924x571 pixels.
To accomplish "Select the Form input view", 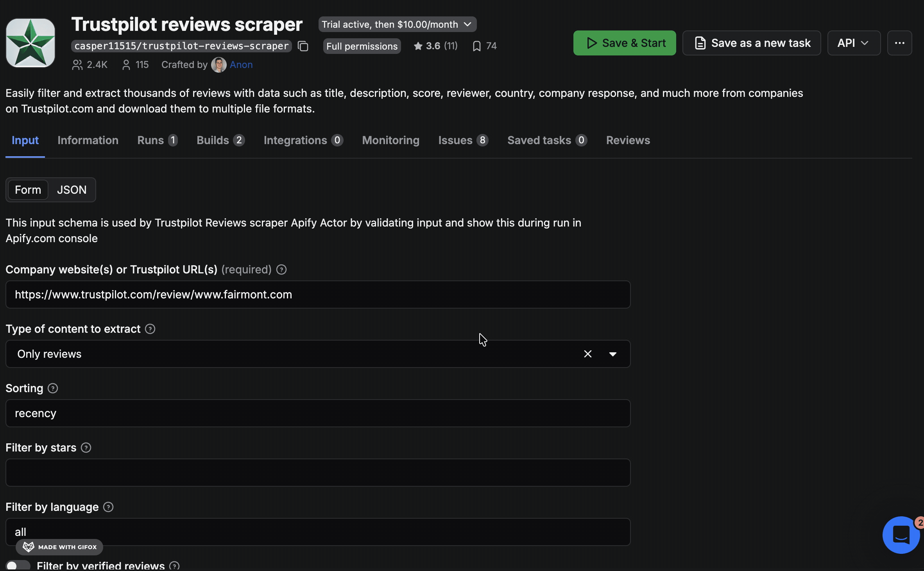I will (x=28, y=190).
